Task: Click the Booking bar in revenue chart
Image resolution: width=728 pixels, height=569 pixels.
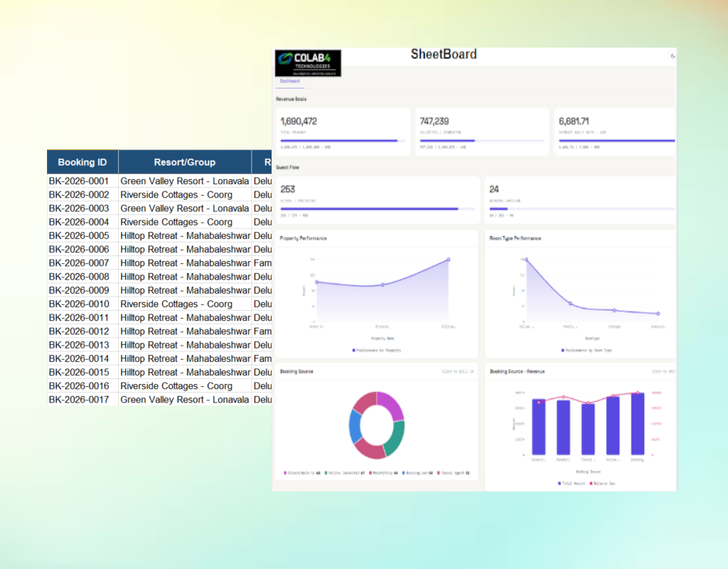Action: pyautogui.click(x=638, y=424)
